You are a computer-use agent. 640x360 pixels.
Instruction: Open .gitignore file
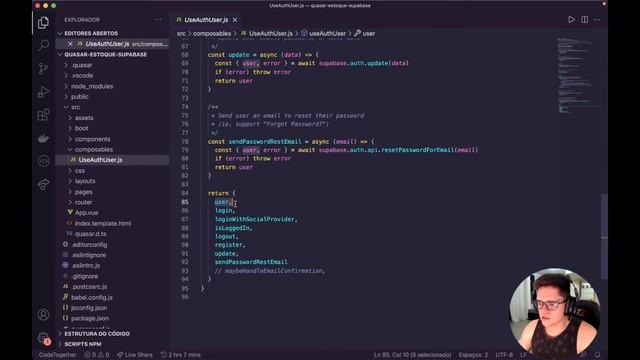pyautogui.click(x=84, y=276)
